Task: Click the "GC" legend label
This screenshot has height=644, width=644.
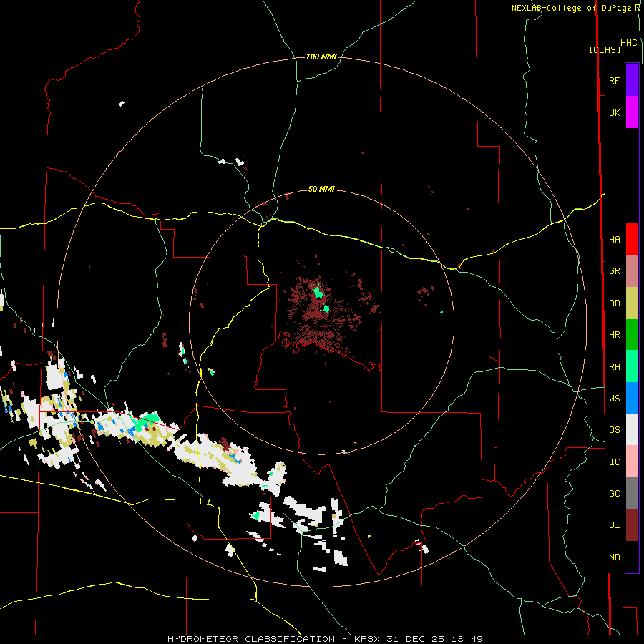Action: (x=614, y=493)
